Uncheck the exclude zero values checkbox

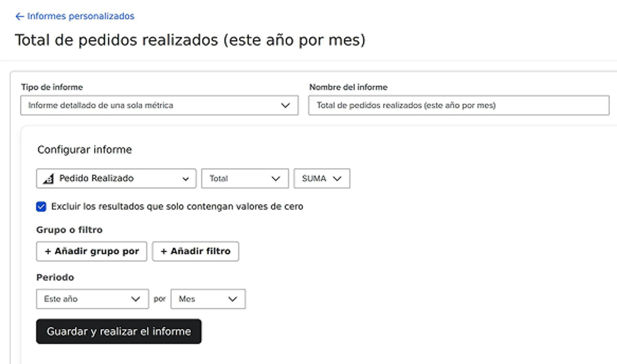pos(41,207)
